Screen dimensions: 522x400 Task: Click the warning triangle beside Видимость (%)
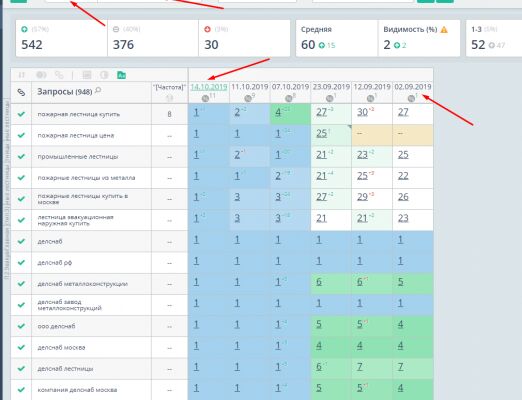tap(444, 30)
